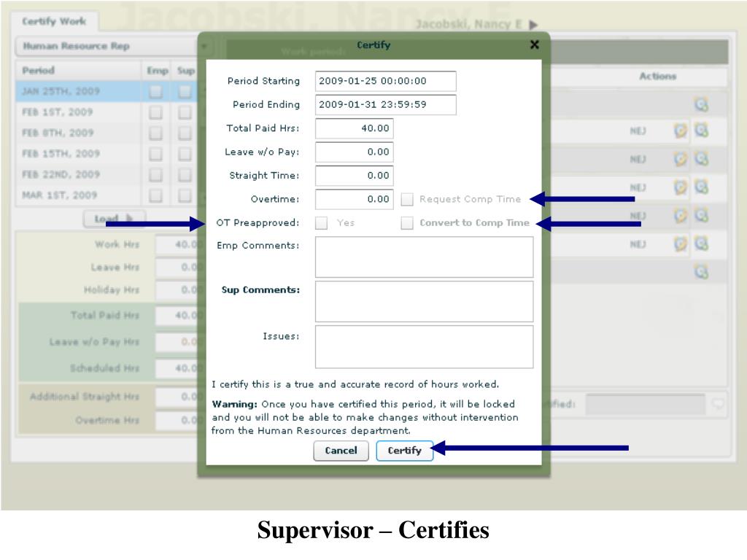Click the Emp column header
747x560 pixels.
tap(158, 71)
